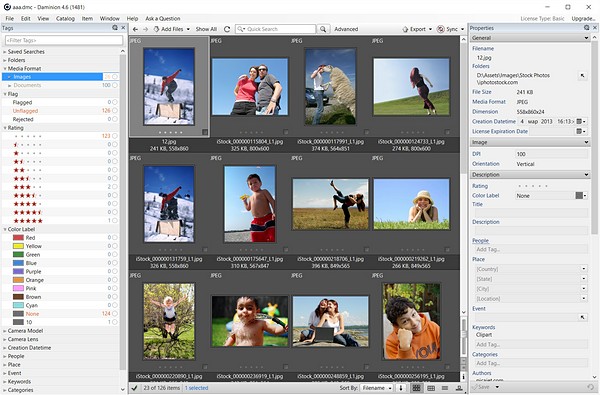Open the Catalog menu
The image size is (600, 395).
pyautogui.click(x=65, y=18)
